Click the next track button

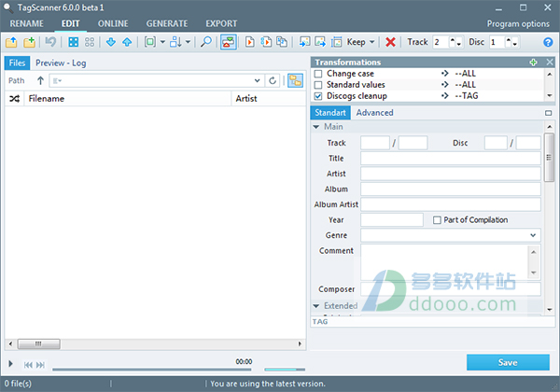[x=40, y=365]
